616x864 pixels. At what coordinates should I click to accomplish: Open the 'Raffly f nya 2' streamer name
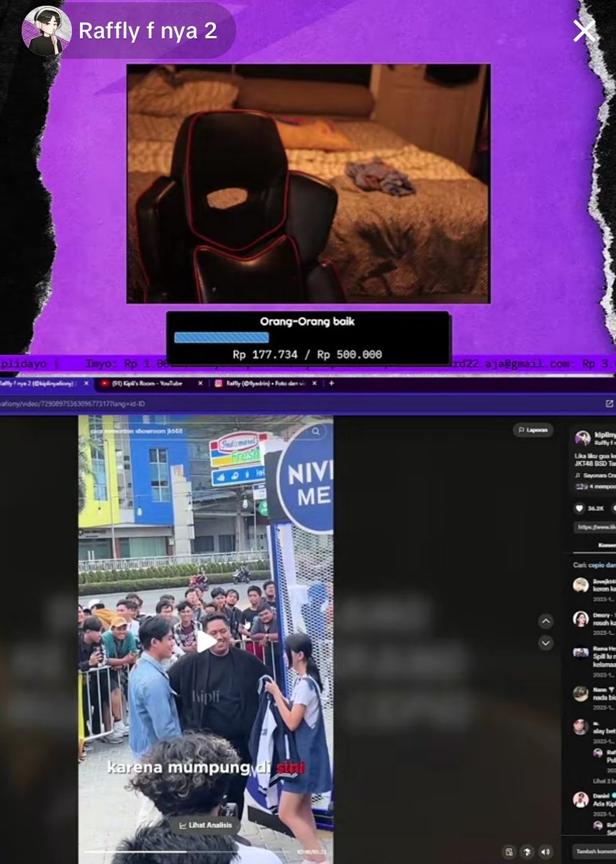(x=148, y=32)
